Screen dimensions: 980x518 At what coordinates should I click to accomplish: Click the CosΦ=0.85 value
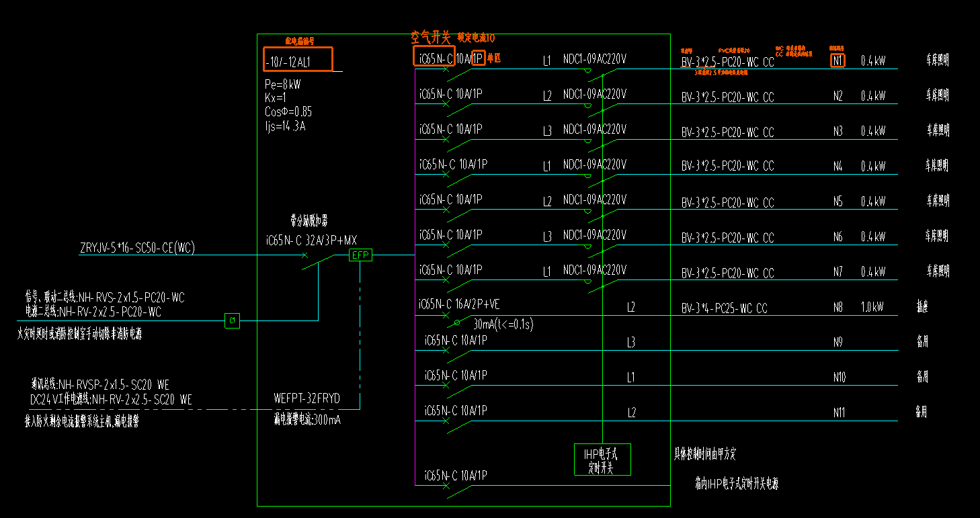coord(288,112)
